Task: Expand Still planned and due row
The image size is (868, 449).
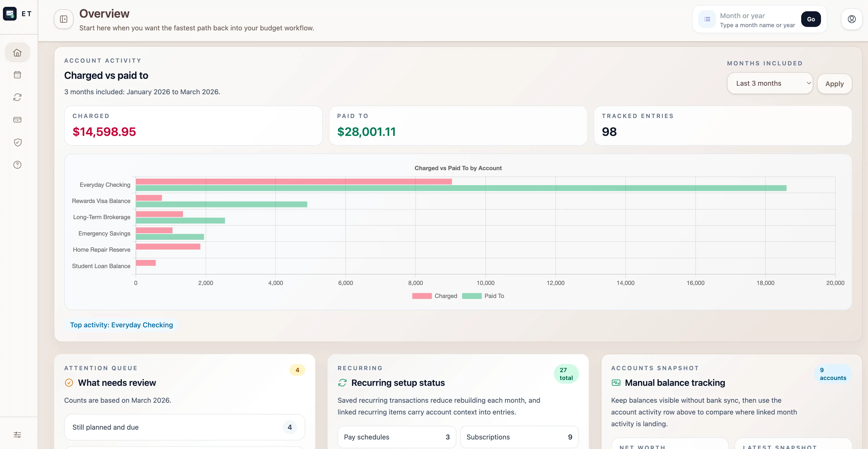Action: 184,427
